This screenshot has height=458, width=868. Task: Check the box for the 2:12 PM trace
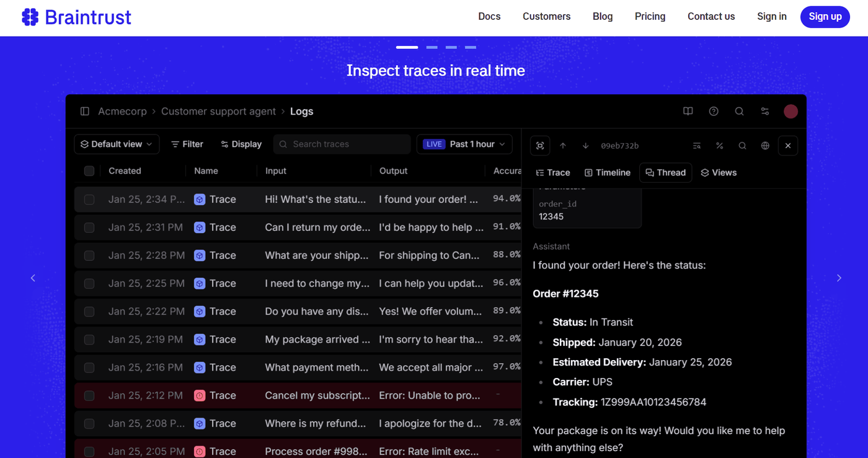tap(89, 395)
